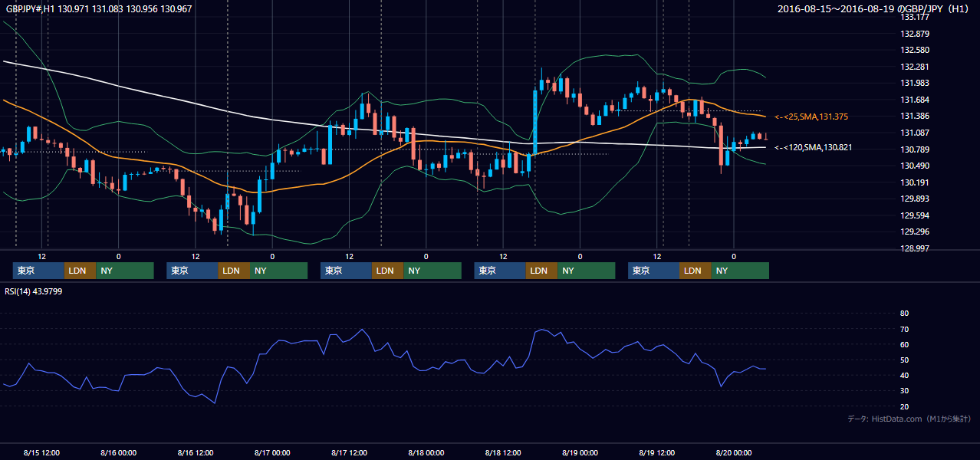Click price axis value 128.997

coord(915,248)
